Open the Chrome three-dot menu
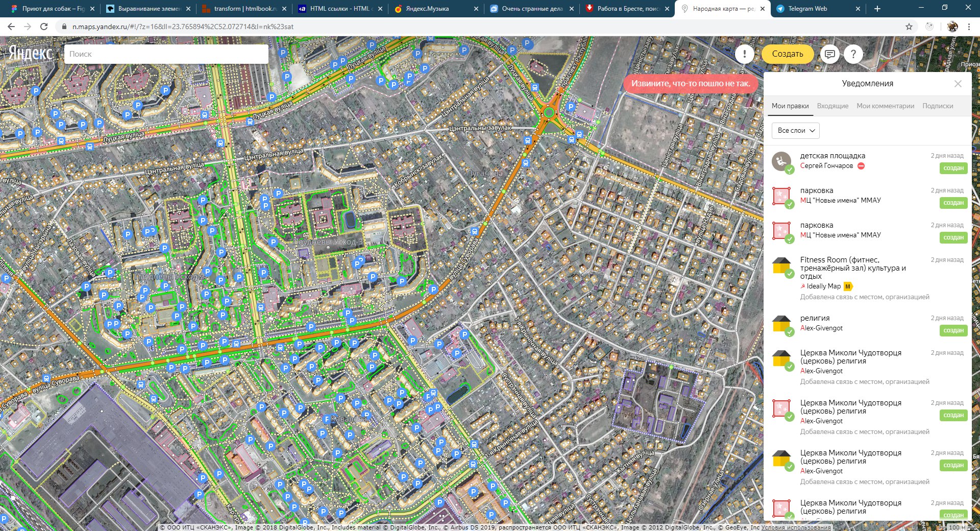This screenshot has width=980, height=531. click(969, 27)
